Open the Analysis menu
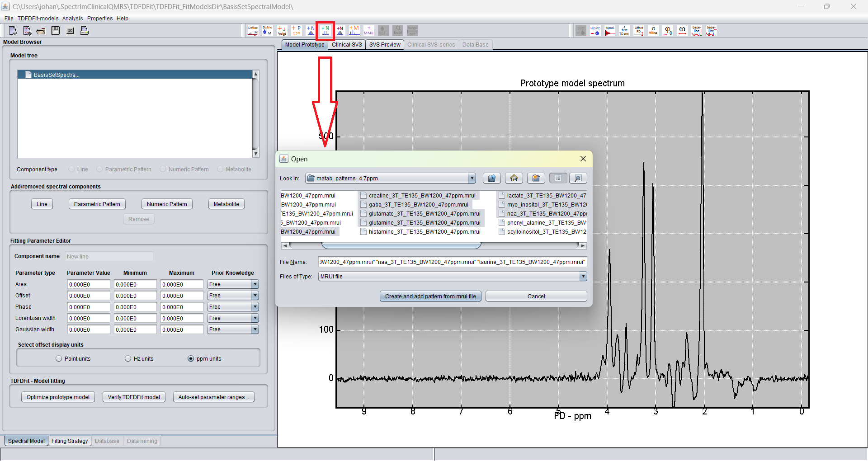This screenshot has width=868, height=461. 72,19
